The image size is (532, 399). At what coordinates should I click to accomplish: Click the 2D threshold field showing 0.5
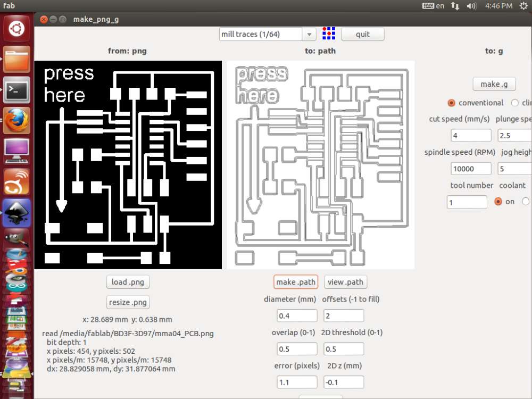344,349
